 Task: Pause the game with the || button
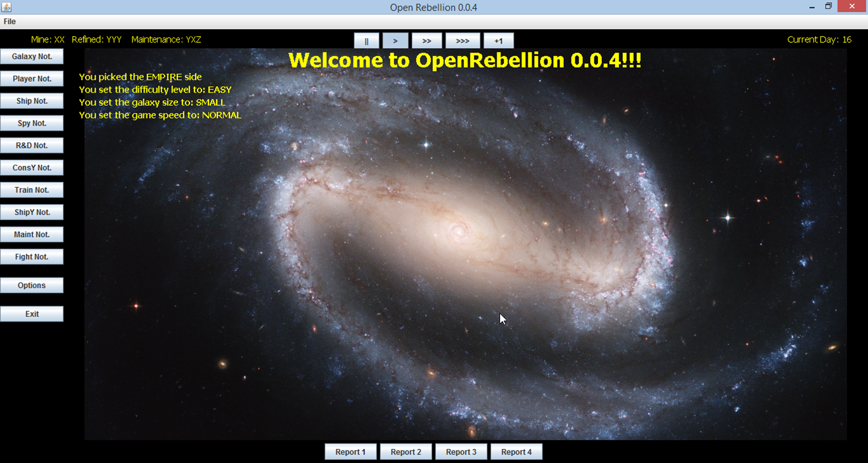366,41
